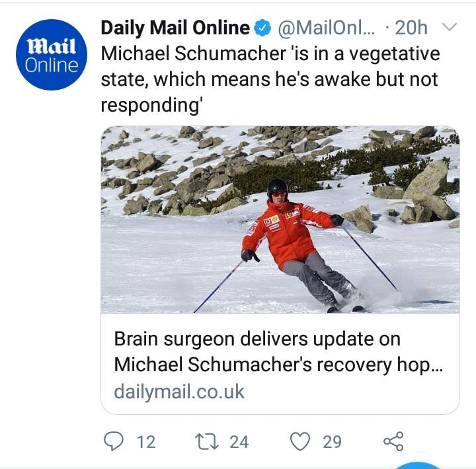
Task: Click the reply count of 12
Action: (145, 441)
